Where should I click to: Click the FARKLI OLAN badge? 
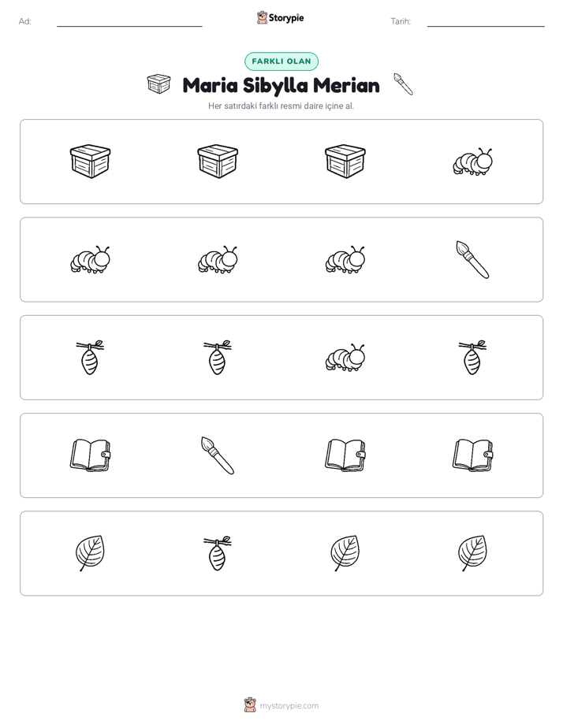pos(281,61)
